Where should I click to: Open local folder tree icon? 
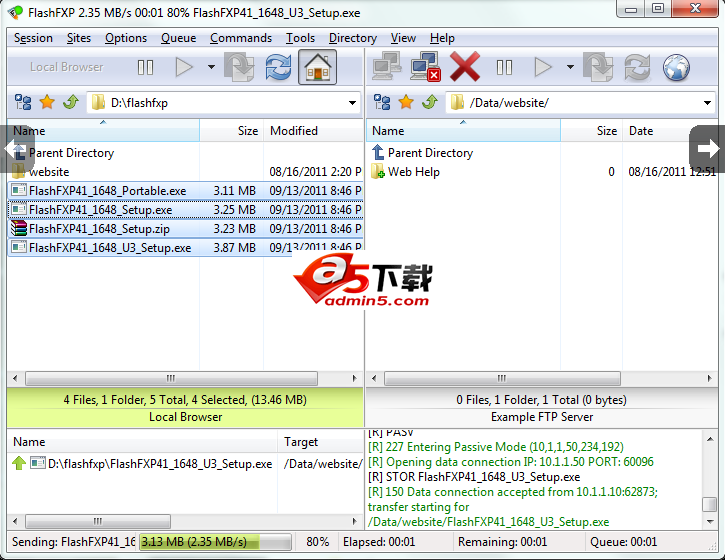coord(23,102)
